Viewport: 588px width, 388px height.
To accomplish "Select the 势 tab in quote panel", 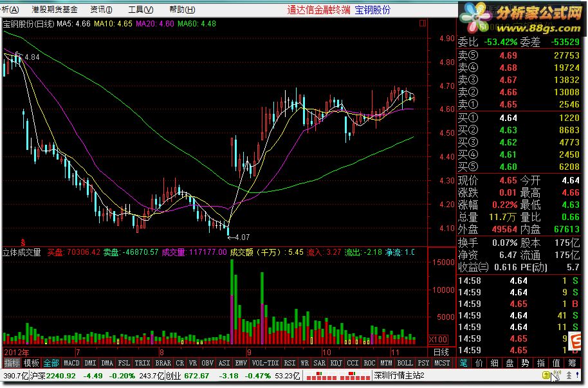I will coord(525,363).
